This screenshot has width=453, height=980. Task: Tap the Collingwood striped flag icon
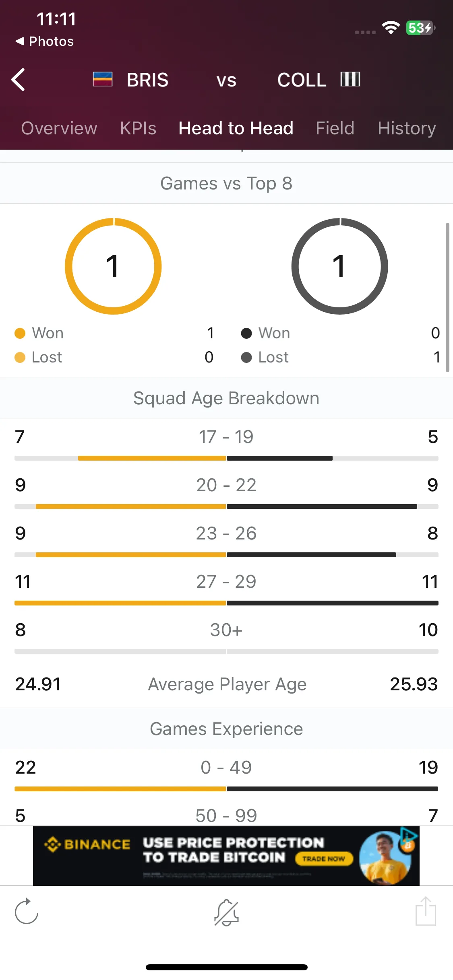point(350,79)
